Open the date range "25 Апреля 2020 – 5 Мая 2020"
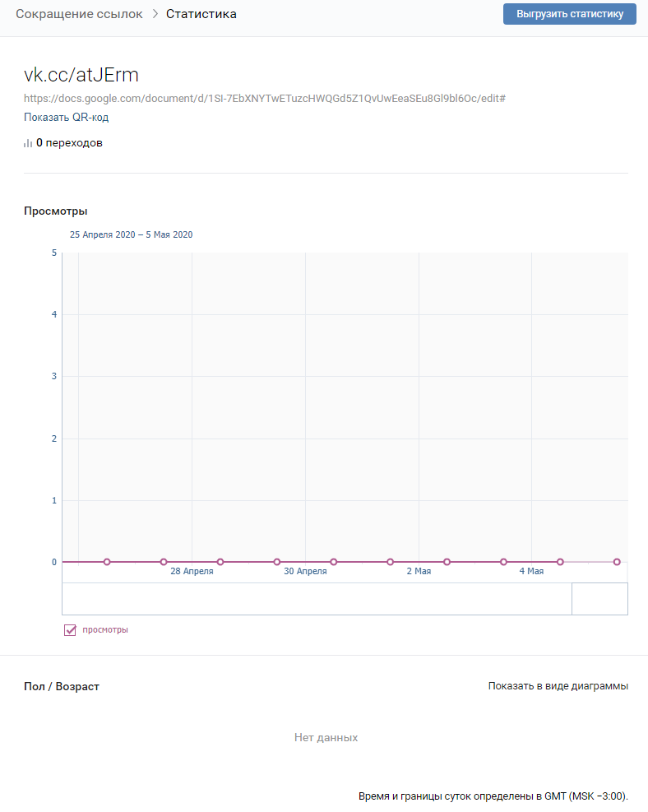This screenshot has height=812, width=648. [x=131, y=234]
